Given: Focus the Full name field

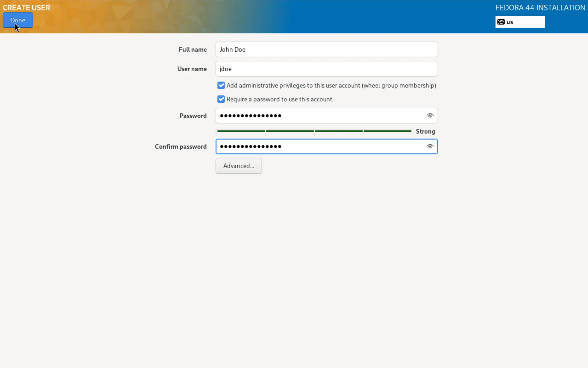Looking at the screenshot, I should point(327,49).
